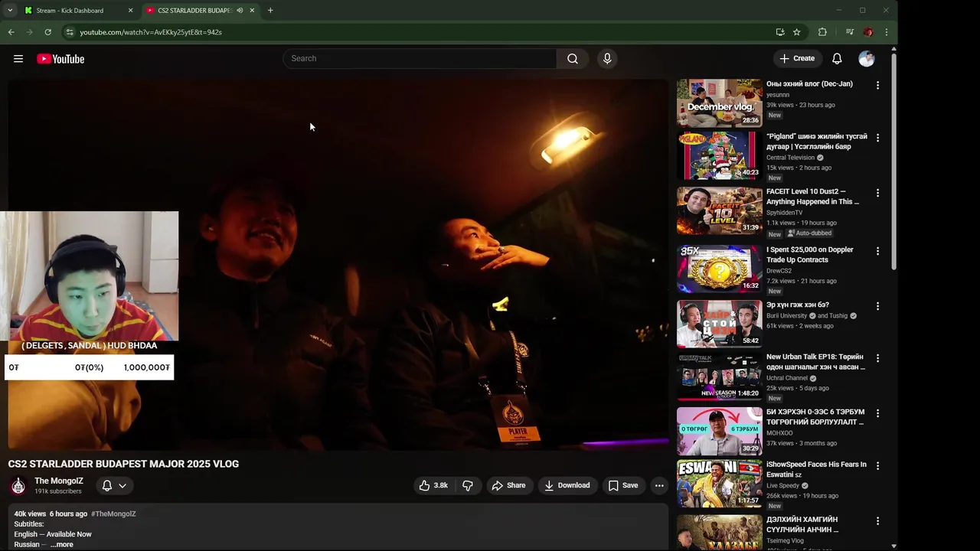This screenshot has width=980, height=551.
Task: Mute the YouTube tab via speaker icon
Action: click(240, 11)
